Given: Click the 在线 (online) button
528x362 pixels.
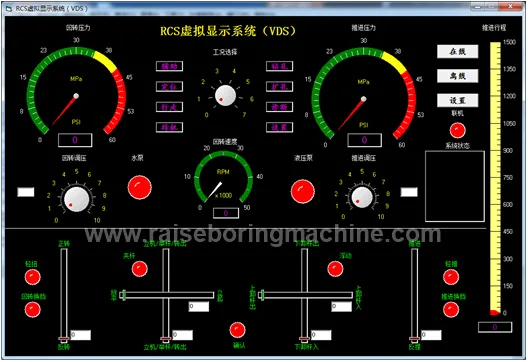Looking at the screenshot, I should [x=457, y=52].
